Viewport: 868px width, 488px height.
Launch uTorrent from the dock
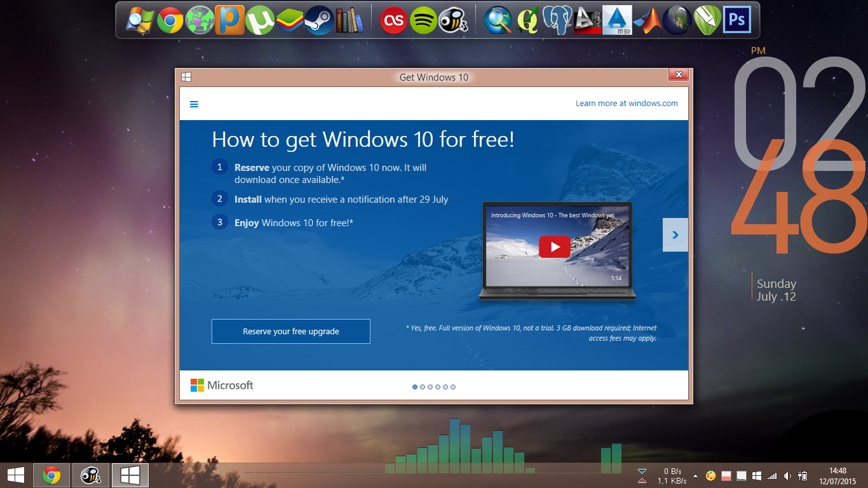coord(260,20)
